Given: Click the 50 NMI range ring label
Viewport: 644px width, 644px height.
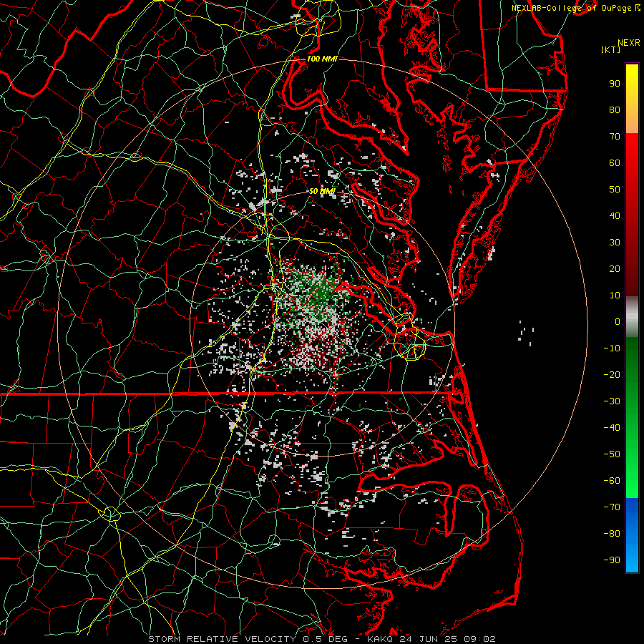Looking at the screenshot, I should (x=322, y=191).
